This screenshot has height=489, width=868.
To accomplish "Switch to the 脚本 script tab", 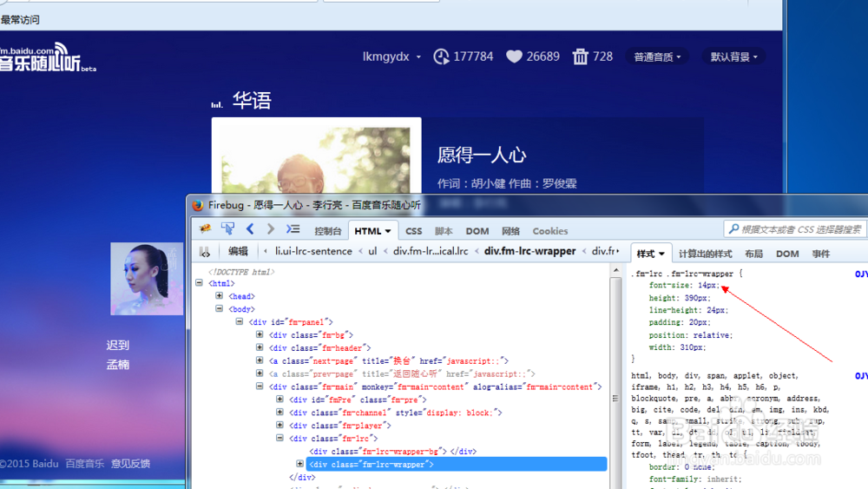I will click(444, 231).
